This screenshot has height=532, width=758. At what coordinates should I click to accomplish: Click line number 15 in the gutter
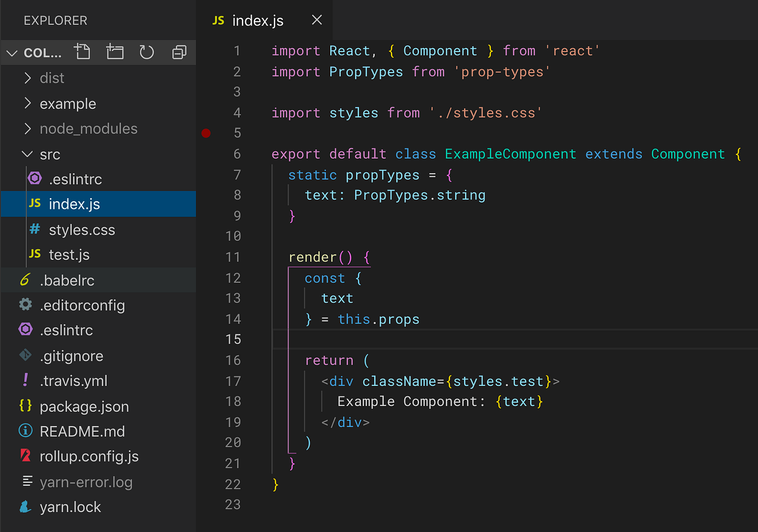[233, 339]
